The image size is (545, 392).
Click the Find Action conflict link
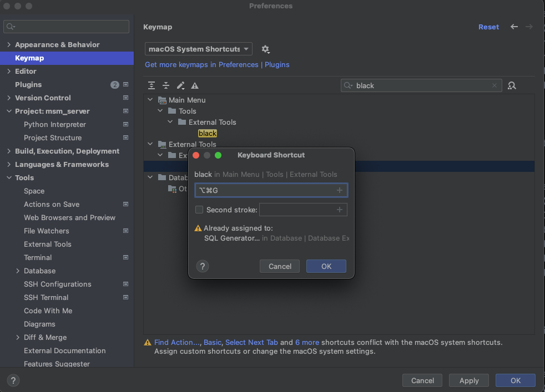point(176,342)
